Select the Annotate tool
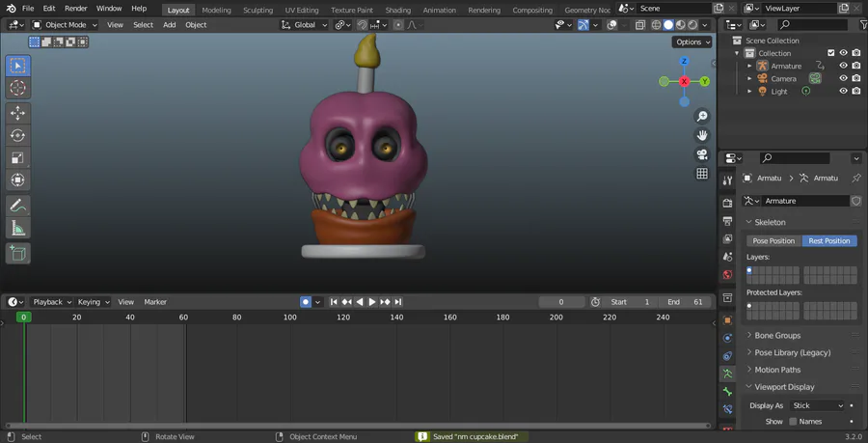This screenshot has height=443, width=868. point(17,206)
